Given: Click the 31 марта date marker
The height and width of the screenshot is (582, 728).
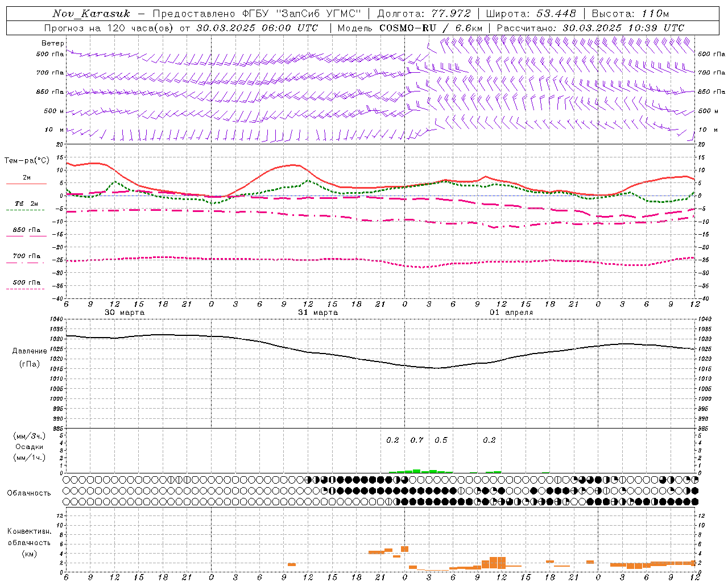Looking at the screenshot, I should [x=318, y=313].
